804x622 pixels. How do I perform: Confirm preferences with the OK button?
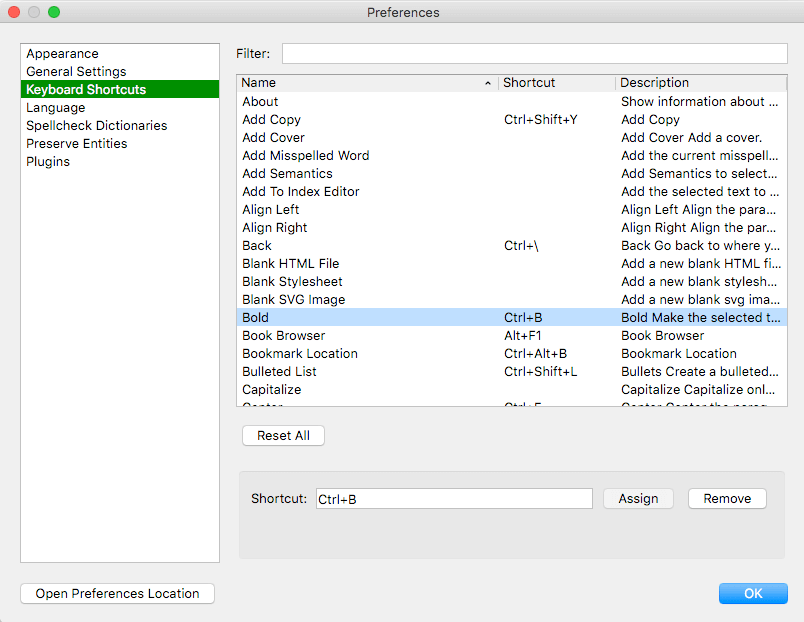point(753,593)
